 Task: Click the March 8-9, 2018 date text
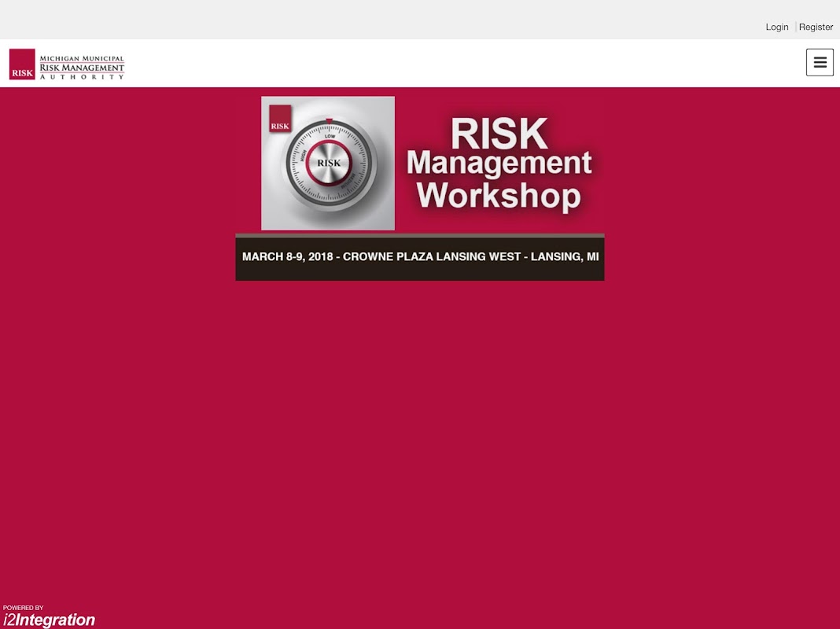coord(287,257)
